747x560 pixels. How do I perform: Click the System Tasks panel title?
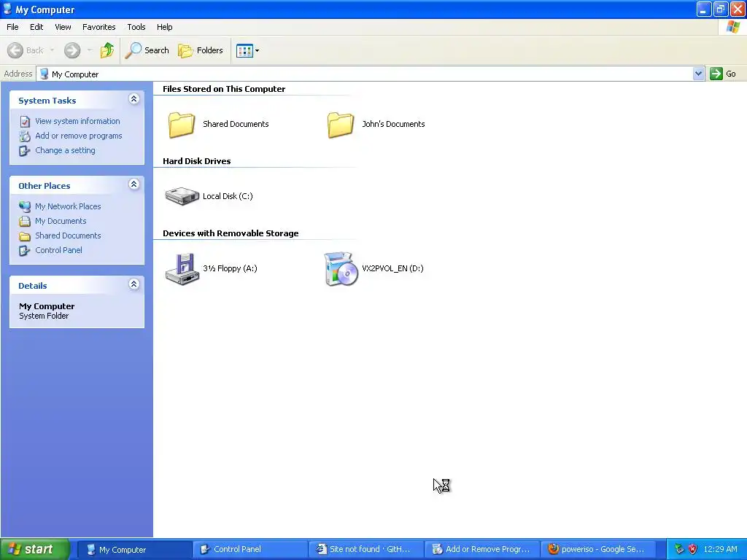pyautogui.click(x=47, y=101)
